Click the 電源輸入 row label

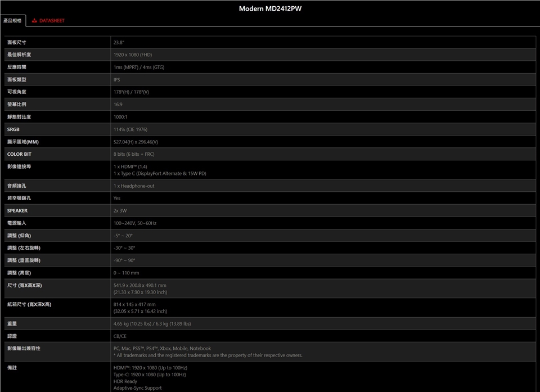pyautogui.click(x=16, y=223)
